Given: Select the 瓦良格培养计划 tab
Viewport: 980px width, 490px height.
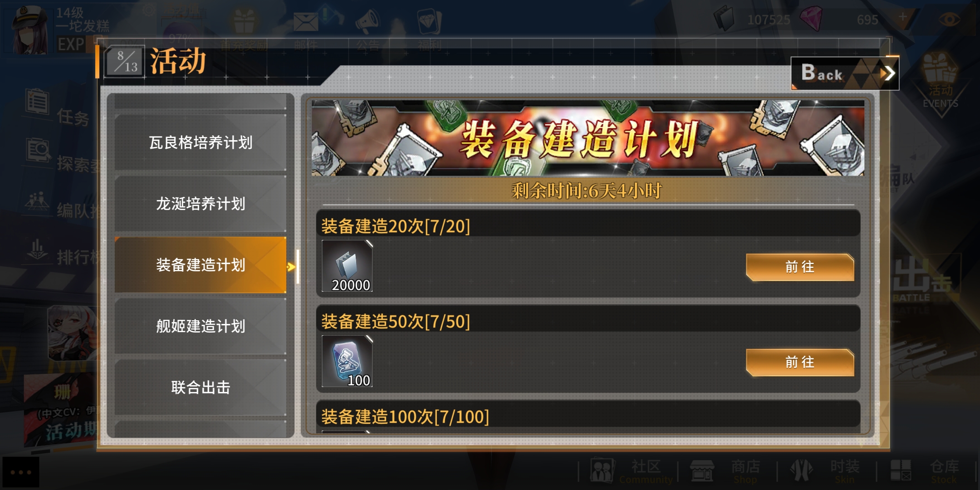Looking at the screenshot, I should 201,142.
